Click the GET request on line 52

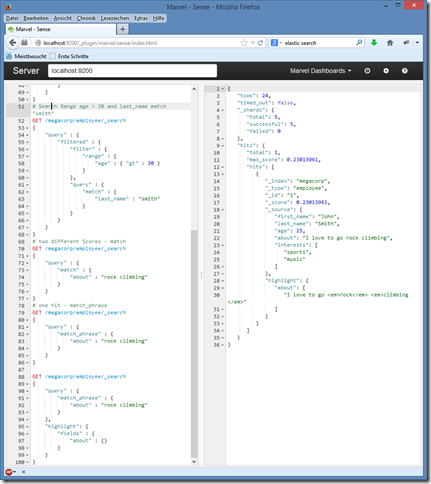[79, 121]
